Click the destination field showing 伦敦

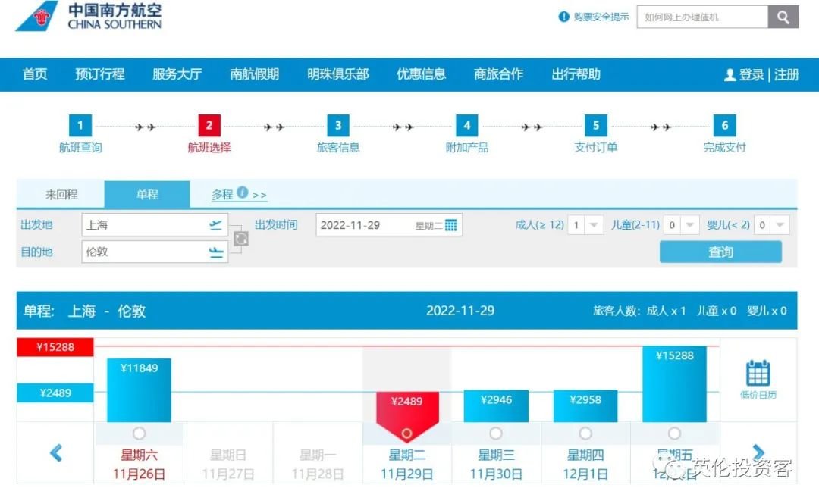(x=144, y=252)
